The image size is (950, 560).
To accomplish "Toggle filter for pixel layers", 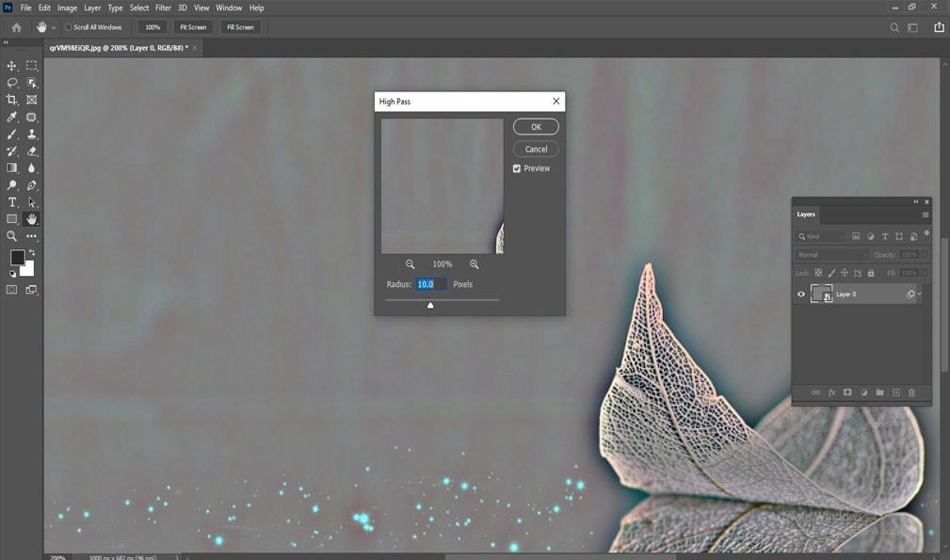I will [856, 236].
